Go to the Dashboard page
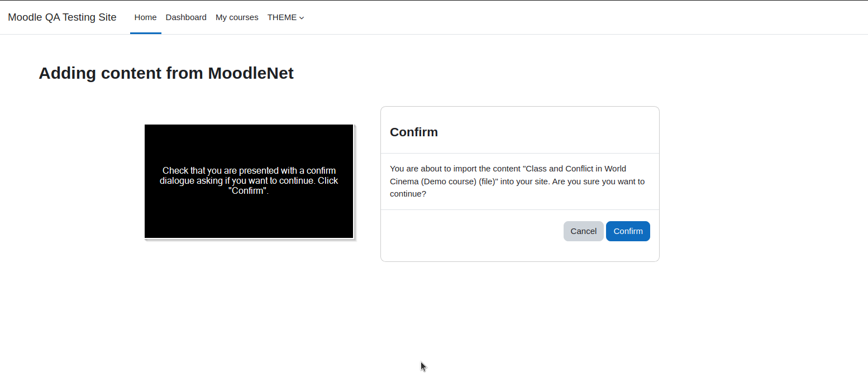Screen dimensions: 868x382 (186, 17)
